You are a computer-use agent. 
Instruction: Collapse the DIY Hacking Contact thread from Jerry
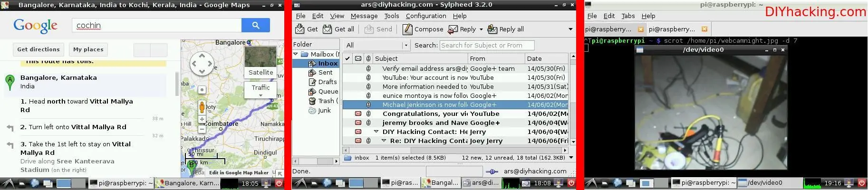pyautogui.click(x=376, y=132)
